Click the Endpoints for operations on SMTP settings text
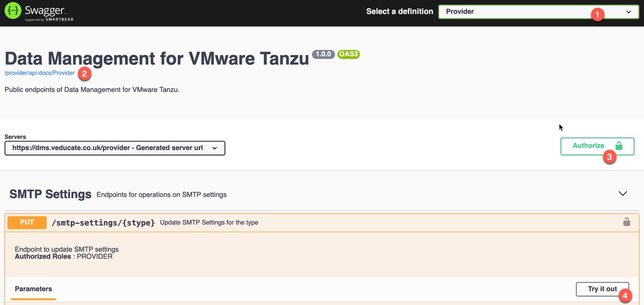Image resolution: width=644 pixels, height=305 pixels. (161, 195)
